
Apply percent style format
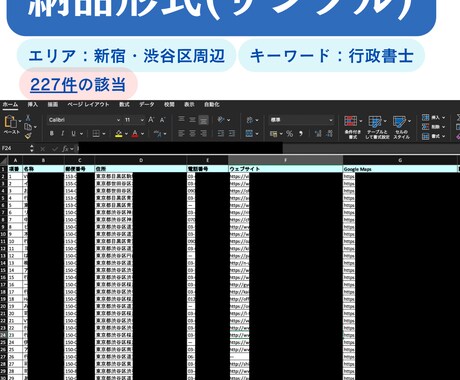tap(289, 134)
